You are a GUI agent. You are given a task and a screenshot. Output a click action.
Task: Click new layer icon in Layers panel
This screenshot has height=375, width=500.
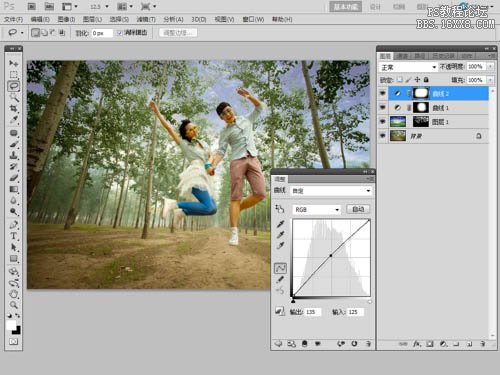pyautogui.click(x=469, y=344)
